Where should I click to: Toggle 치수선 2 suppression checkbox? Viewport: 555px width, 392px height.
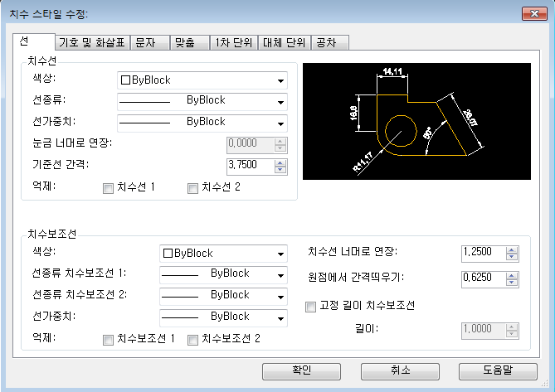(192, 188)
